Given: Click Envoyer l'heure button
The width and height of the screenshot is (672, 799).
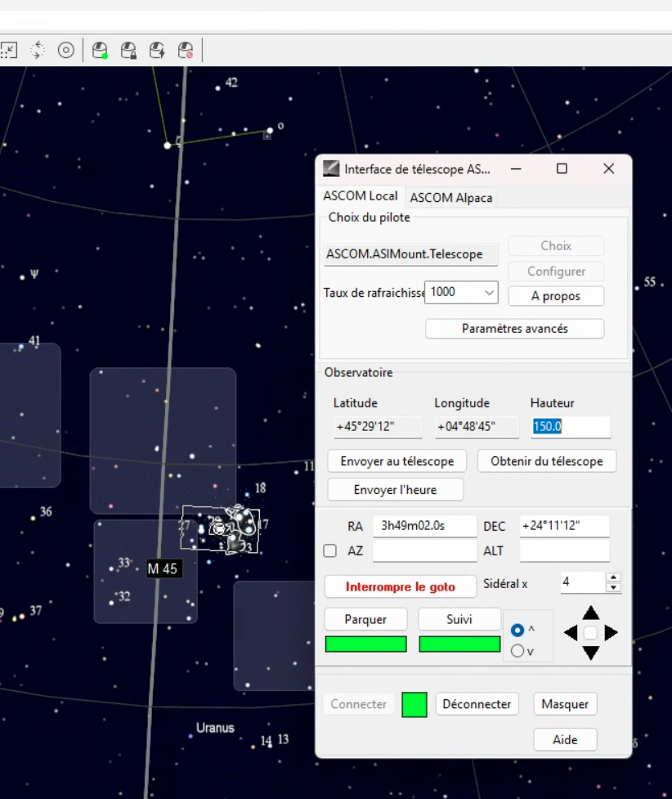Looking at the screenshot, I should pos(396,490).
